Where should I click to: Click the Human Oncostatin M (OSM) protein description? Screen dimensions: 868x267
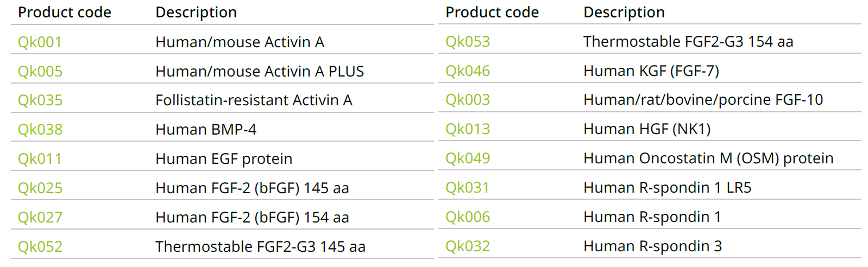708,158
